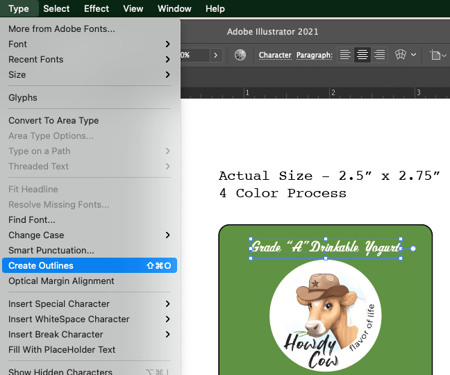This screenshot has height=375, width=450.
Task: Click the align-to artboard icon
Action: 435,55
